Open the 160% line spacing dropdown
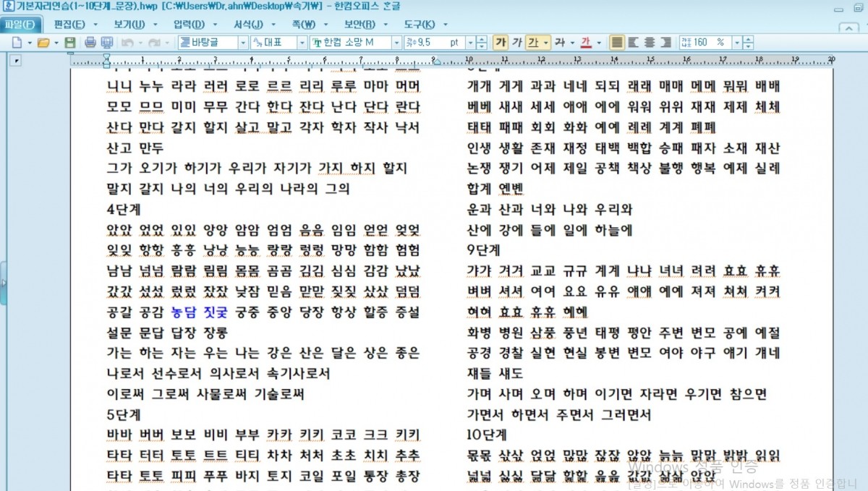868x491 pixels. click(x=736, y=43)
